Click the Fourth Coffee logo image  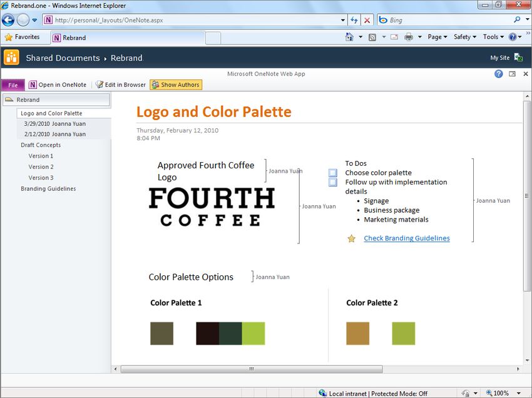click(212, 207)
